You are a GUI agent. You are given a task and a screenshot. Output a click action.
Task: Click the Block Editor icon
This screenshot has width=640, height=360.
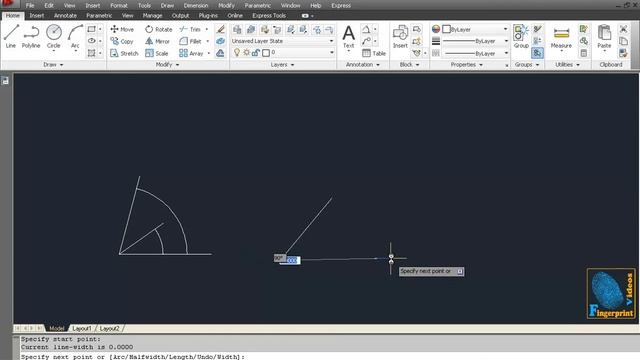[x=416, y=41]
